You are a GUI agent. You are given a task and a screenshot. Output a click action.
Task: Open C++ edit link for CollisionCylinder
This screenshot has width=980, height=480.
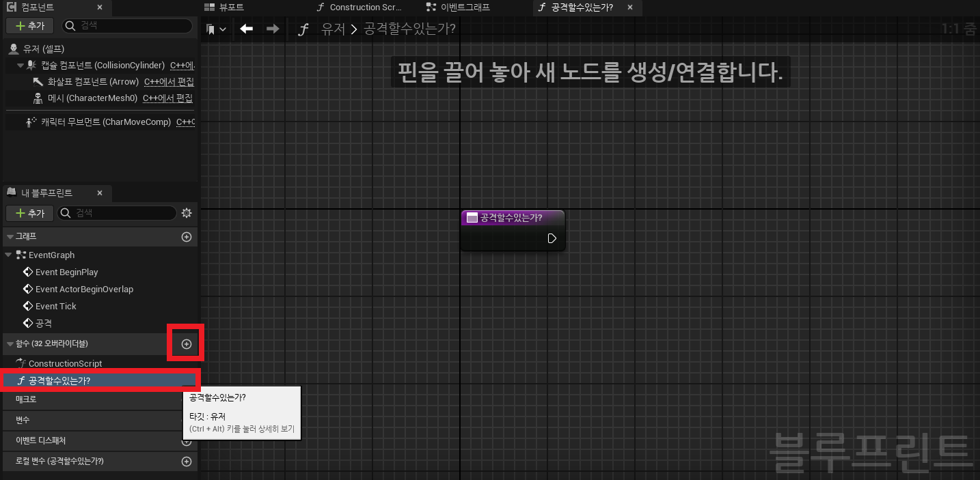coord(182,66)
